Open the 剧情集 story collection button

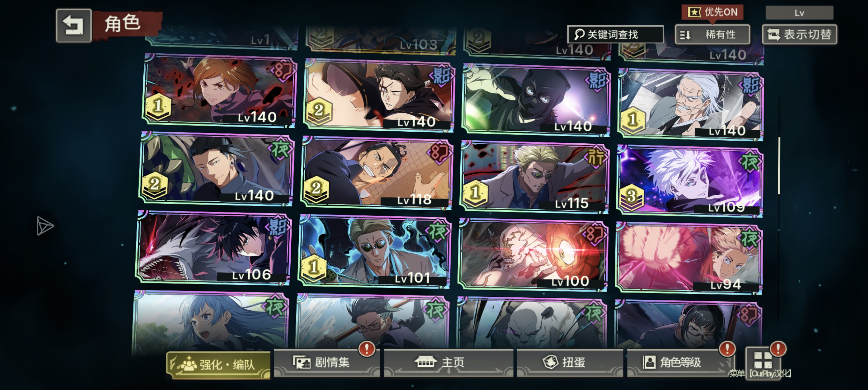[x=327, y=363]
